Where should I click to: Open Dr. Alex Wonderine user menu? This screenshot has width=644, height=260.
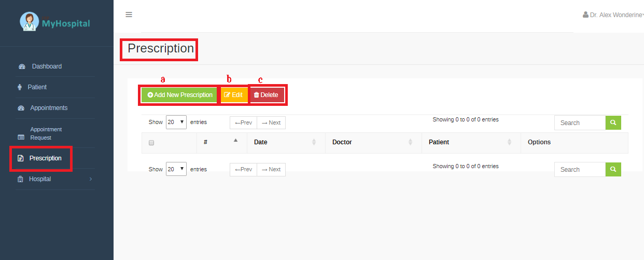pyautogui.click(x=613, y=15)
